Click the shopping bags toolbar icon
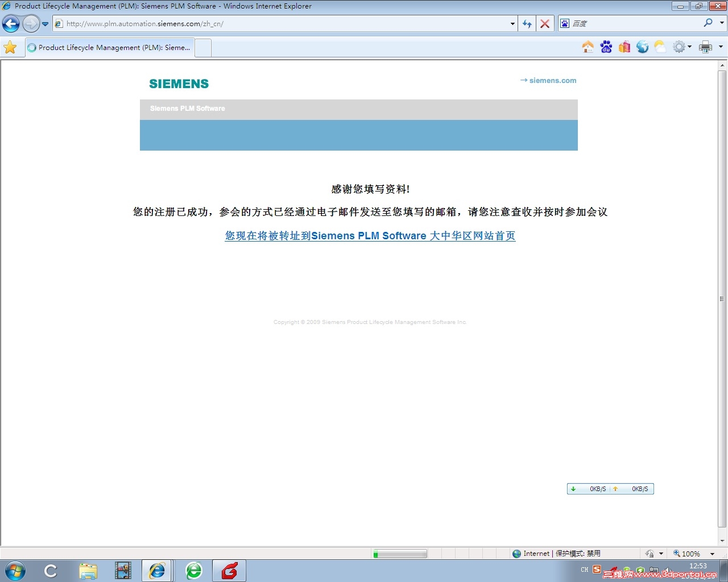Viewport: 728px width, 582px height. pos(624,47)
